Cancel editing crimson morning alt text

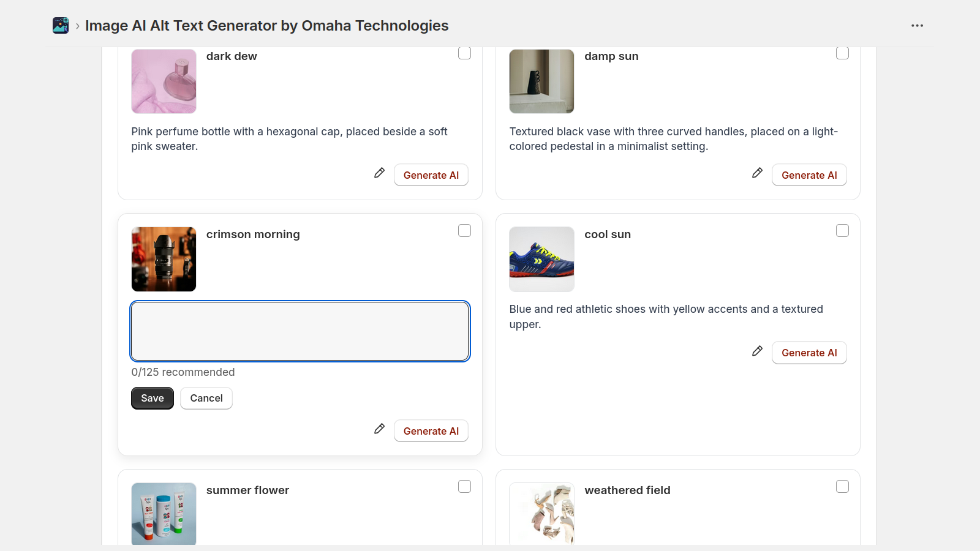tap(206, 398)
